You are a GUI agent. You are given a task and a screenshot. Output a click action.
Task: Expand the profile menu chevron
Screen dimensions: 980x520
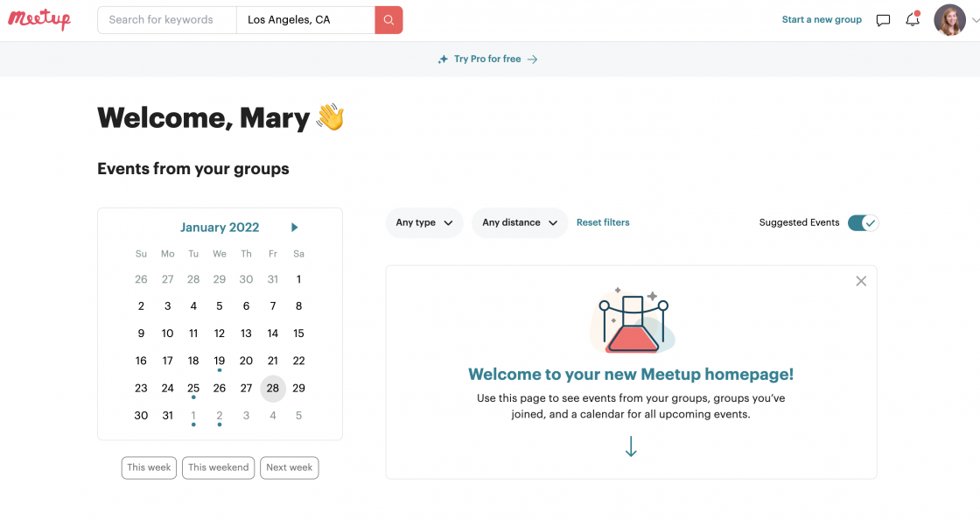975,21
